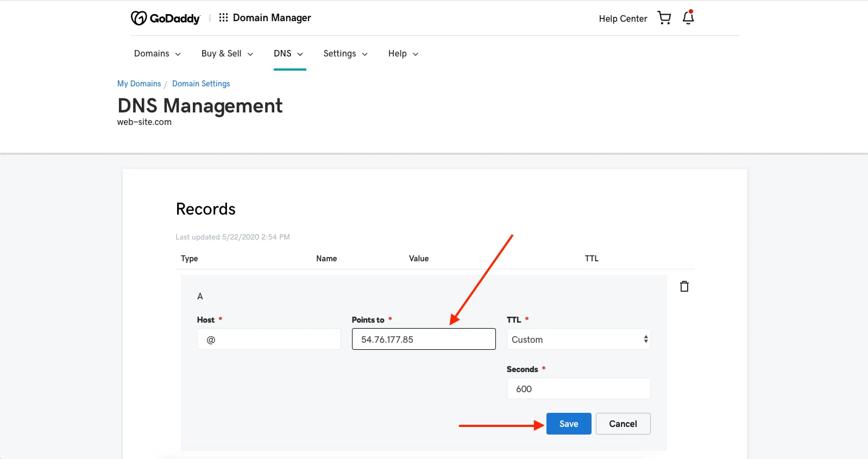The image size is (868, 459).
Task: Go to My Domains breadcrumb
Action: click(x=139, y=84)
